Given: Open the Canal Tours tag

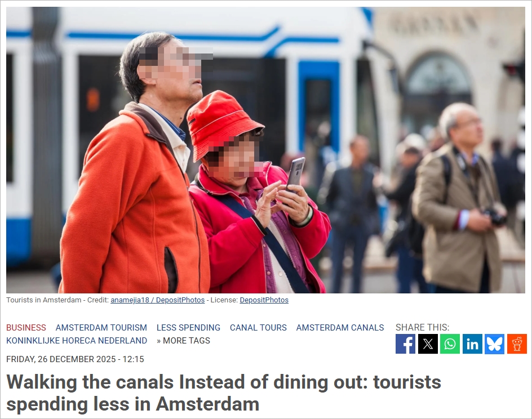Looking at the screenshot, I should [258, 327].
